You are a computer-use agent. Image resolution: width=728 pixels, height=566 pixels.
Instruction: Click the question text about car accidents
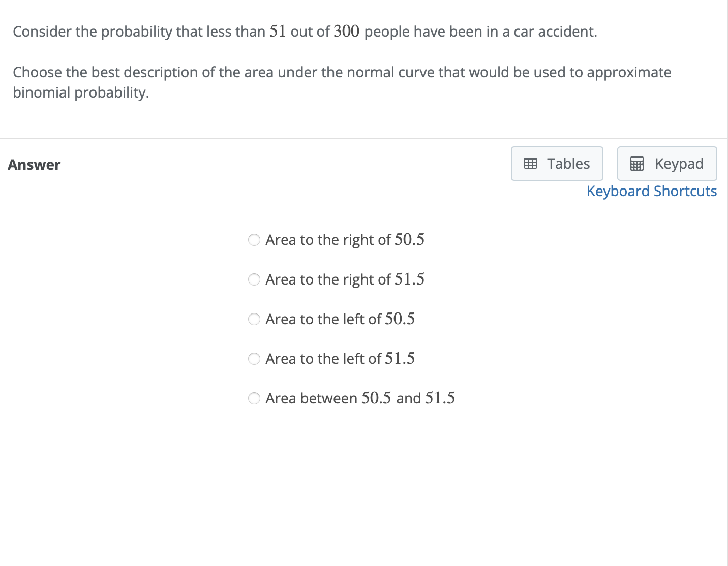tap(304, 32)
